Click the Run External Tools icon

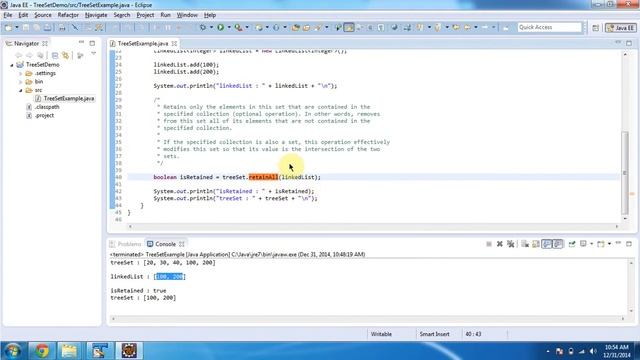(238, 27)
